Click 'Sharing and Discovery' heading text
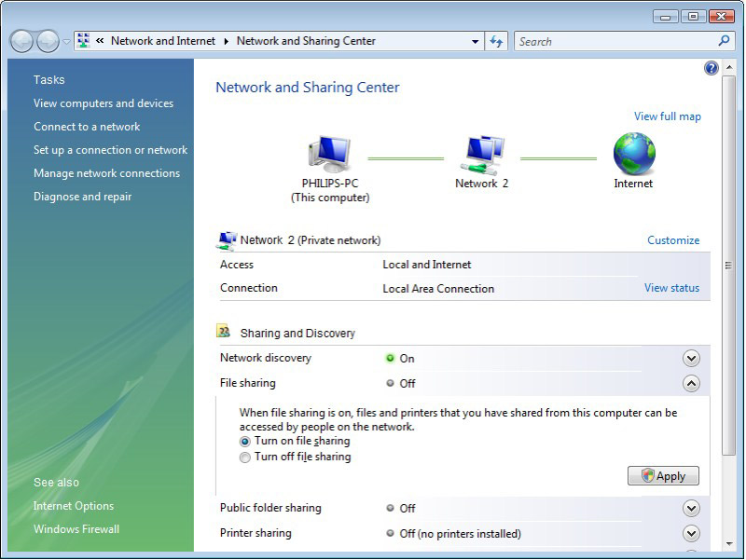The height and width of the screenshot is (560, 746). coord(297,334)
